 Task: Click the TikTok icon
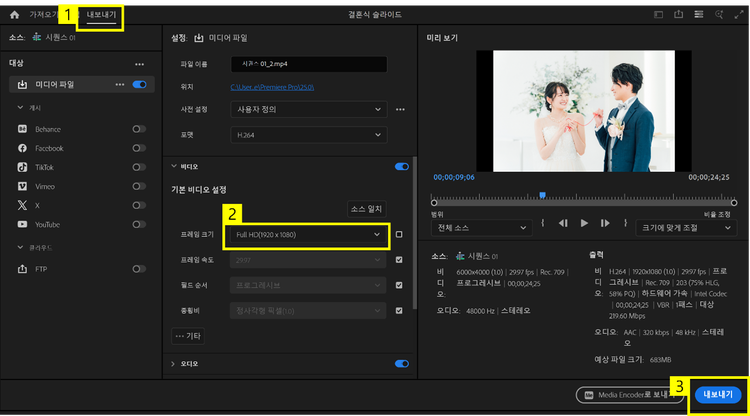pyautogui.click(x=22, y=167)
